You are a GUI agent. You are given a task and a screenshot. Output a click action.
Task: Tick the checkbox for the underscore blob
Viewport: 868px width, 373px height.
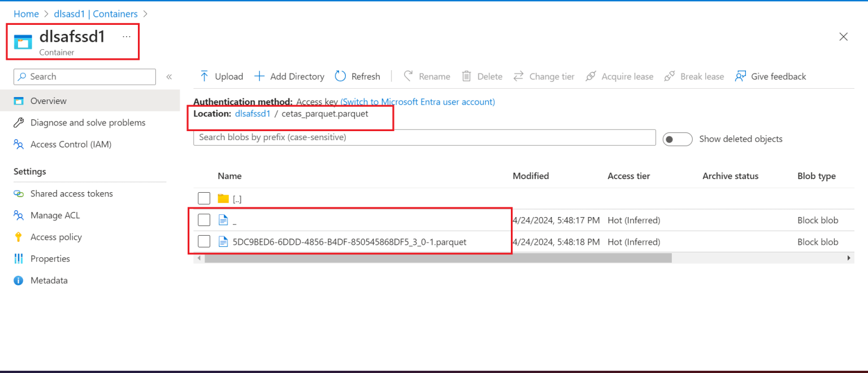click(x=204, y=220)
